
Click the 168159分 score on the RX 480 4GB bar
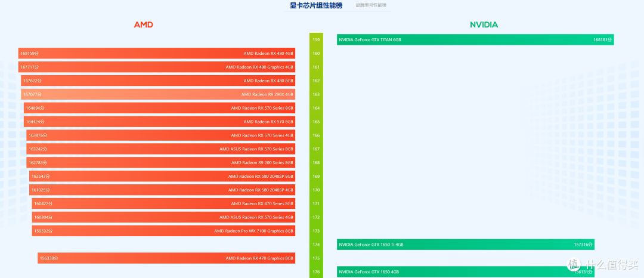click(x=28, y=54)
